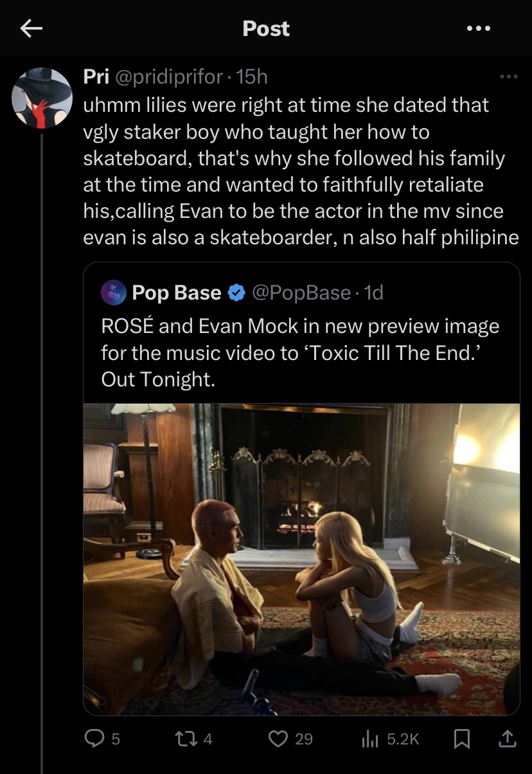Tap the back arrow icon
Image resolution: width=532 pixels, height=774 pixels.
[x=31, y=28]
